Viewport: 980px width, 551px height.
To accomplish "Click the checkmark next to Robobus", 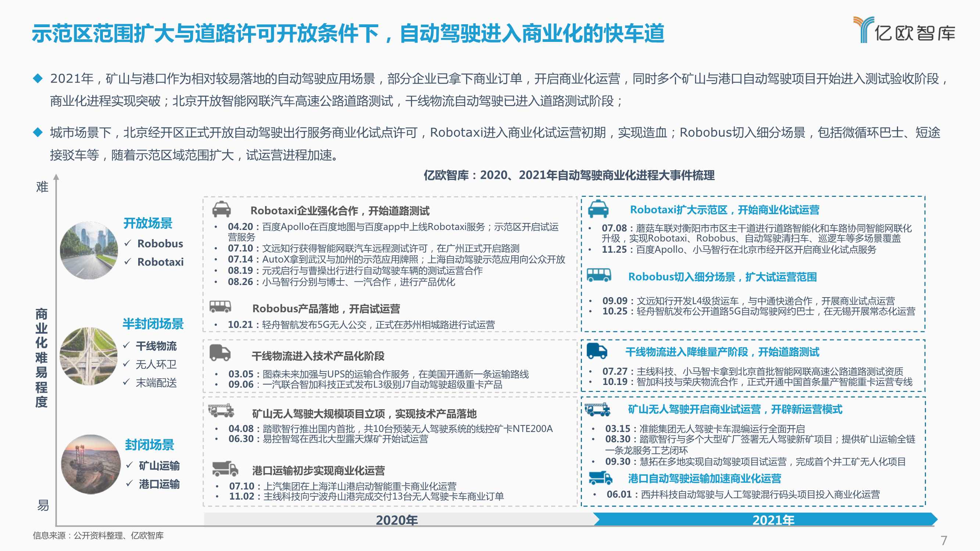I will [x=128, y=243].
